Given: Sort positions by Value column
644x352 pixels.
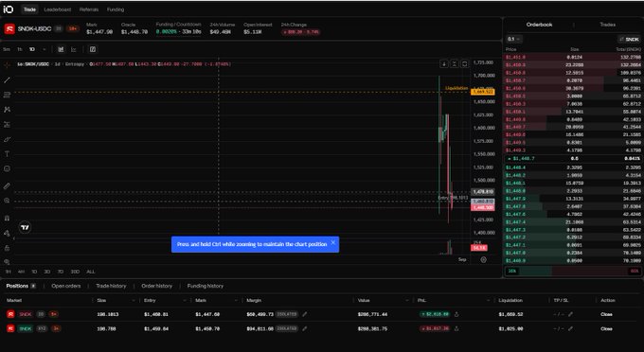Looking at the screenshot, I should (x=383, y=300).
